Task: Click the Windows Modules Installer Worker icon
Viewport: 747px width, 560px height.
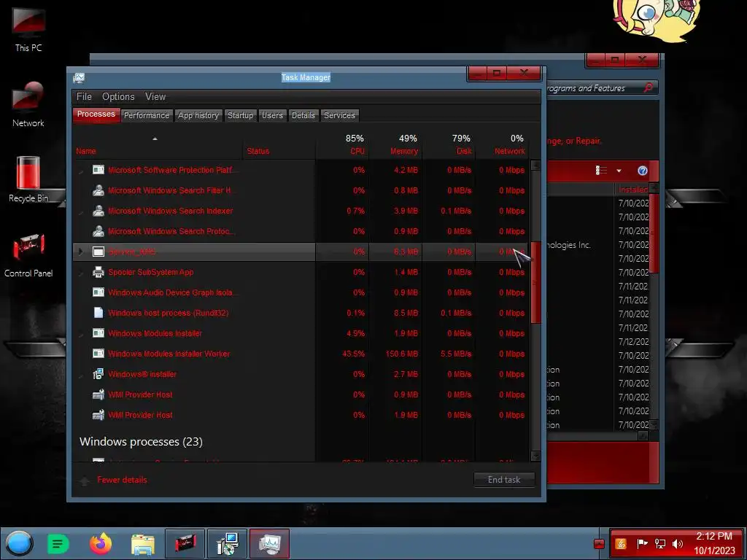Action: pyautogui.click(x=98, y=354)
